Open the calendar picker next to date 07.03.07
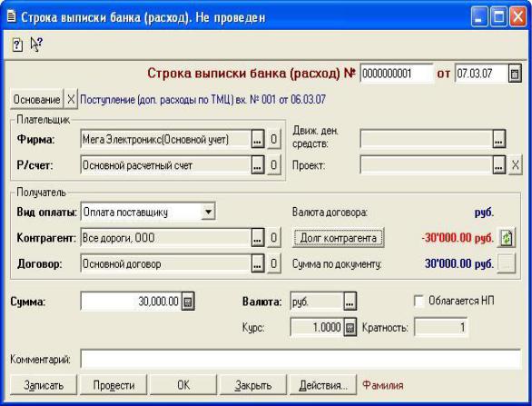 (x=515, y=74)
